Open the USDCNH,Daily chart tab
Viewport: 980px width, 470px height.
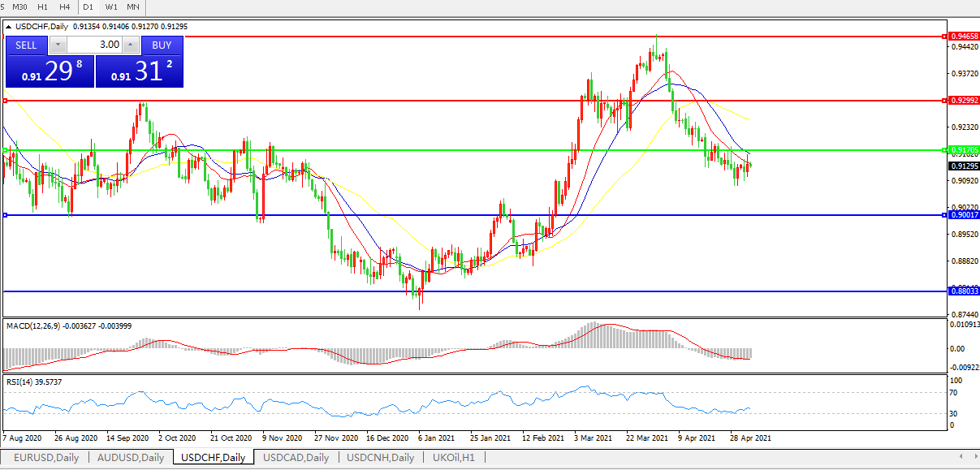coord(380,458)
